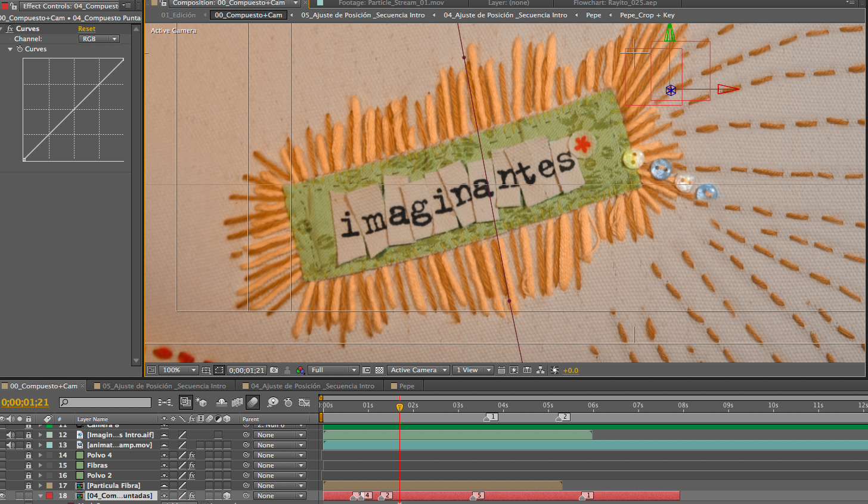Click the Brainstorm lightbulb icon
The height and width of the screenshot is (504, 868).
[272, 403]
